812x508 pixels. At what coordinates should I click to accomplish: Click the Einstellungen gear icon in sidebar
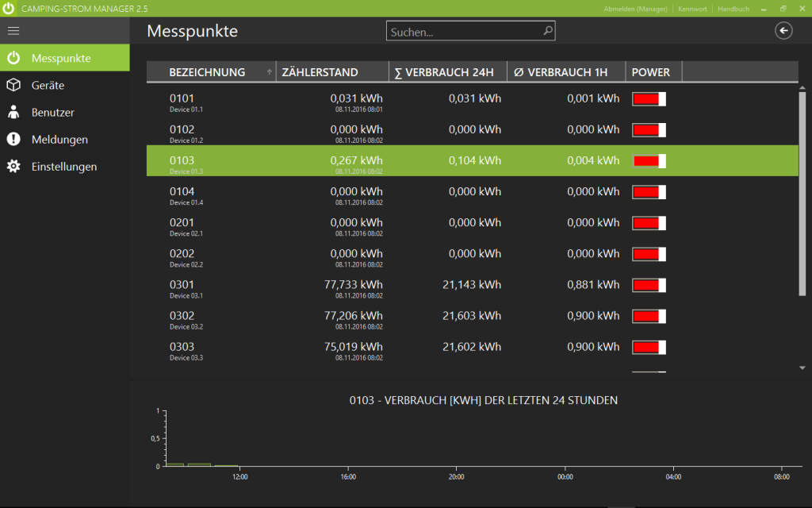(13, 167)
